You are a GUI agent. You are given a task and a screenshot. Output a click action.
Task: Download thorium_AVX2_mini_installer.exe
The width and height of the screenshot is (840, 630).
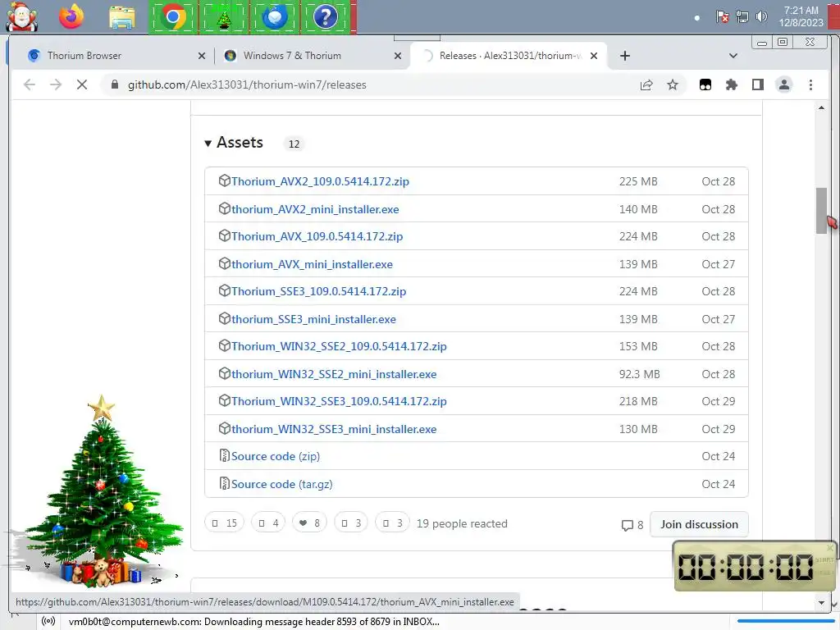coord(315,209)
